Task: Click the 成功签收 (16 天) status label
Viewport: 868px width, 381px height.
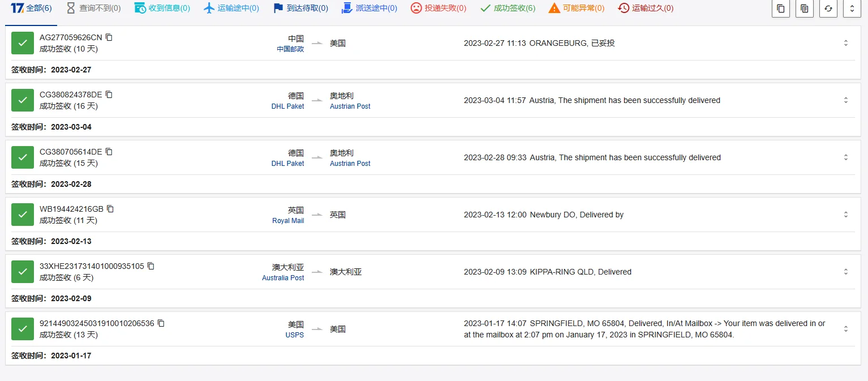Action: click(68, 106)
